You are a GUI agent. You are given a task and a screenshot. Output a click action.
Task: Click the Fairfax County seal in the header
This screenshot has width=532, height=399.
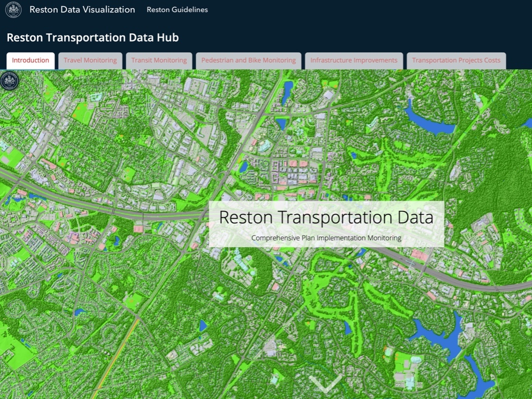pyautogui.click(x=13, y=10)
